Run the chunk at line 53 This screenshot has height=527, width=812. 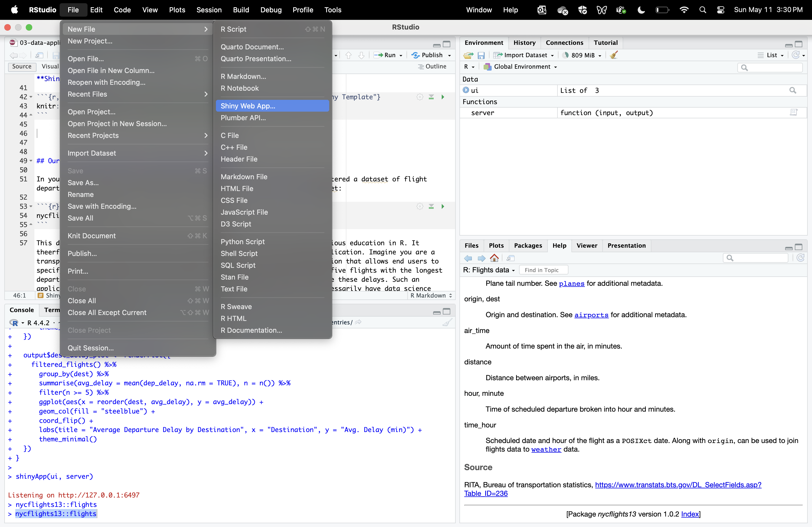[443, 207]
